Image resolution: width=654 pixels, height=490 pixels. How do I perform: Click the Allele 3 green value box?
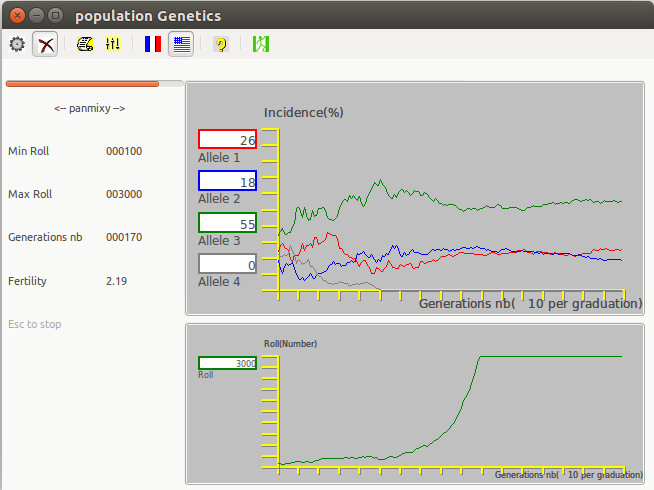point(228,223)
